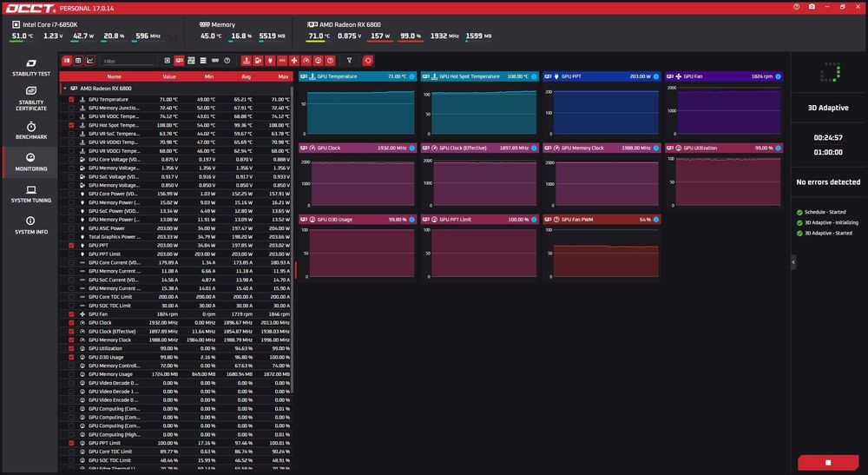Open the Stability Certificate section

pos(31,98)
